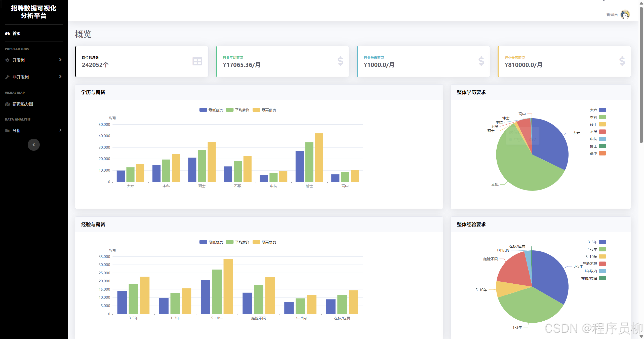
Task: Collapse the sidebar with round arrow button
Action: pyautogui.click(x=34, y=145)
